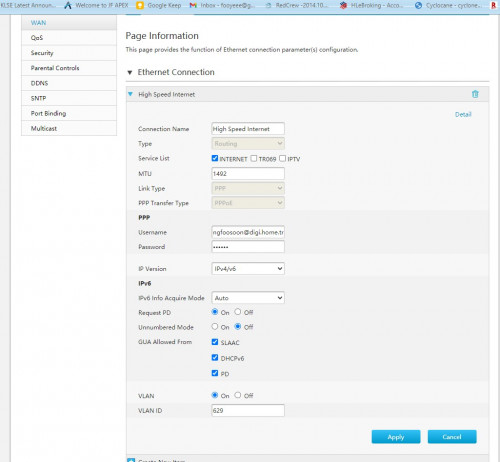Open the Detail link
Screen dimensions: 500x462
click(x=463, y=114)
